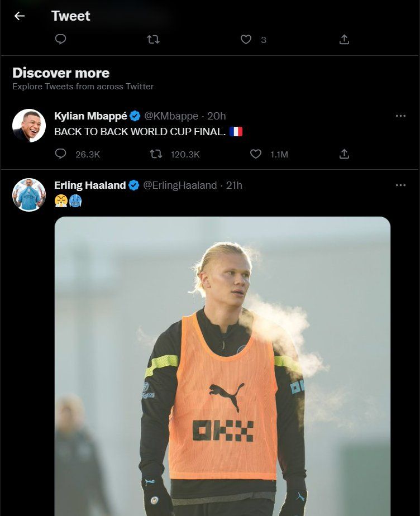This screenshot has width=420, height=516.
Task: Retweet the top tweet
Action: [x=153, y=39]
